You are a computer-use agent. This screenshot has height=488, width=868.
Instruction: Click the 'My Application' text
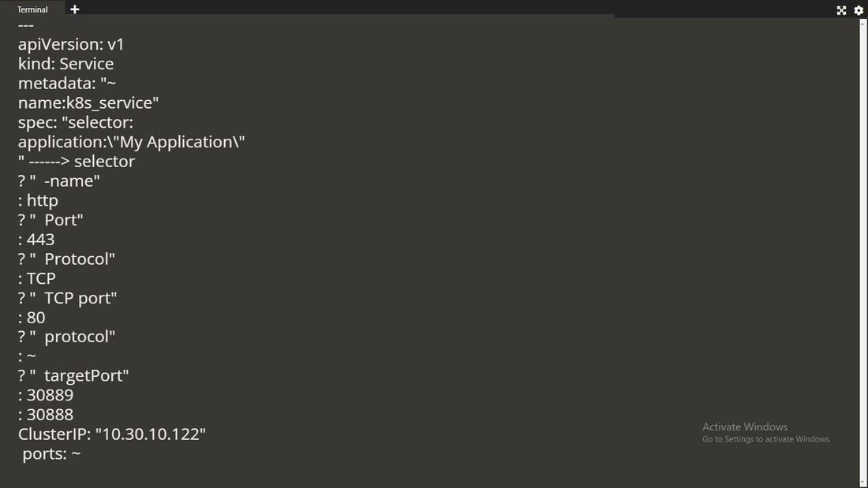pos(178,142)
